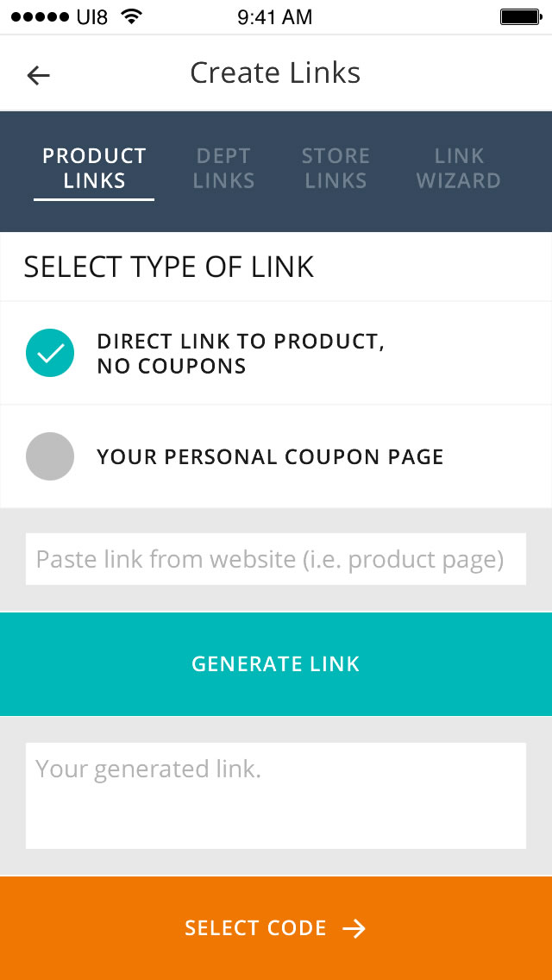Tap the Create Links title text
Viewport: 552px width, 980px height.
[x=276, y=73]
